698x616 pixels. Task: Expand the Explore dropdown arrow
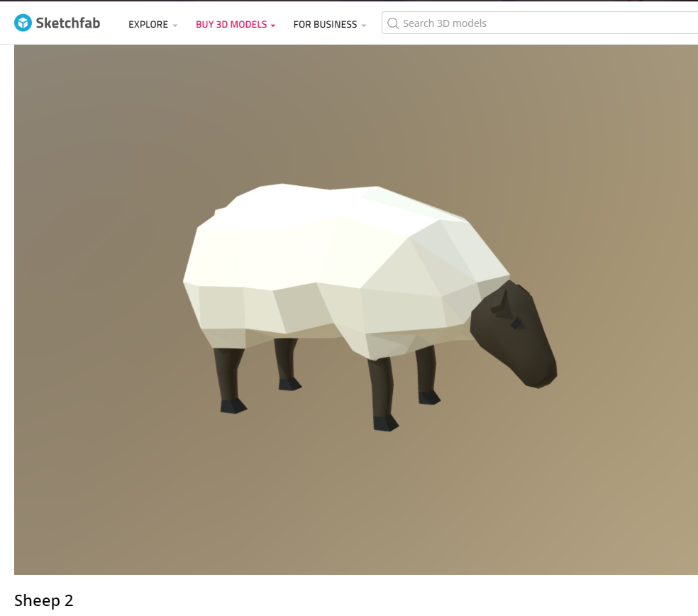tap(175, 26)
